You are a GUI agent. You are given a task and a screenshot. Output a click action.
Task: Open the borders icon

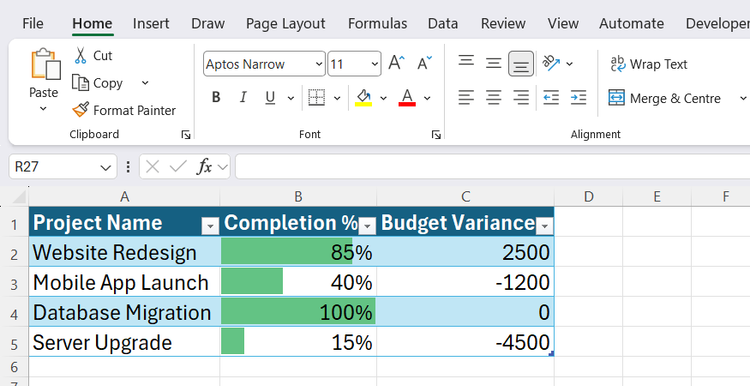tap(316, 98)
